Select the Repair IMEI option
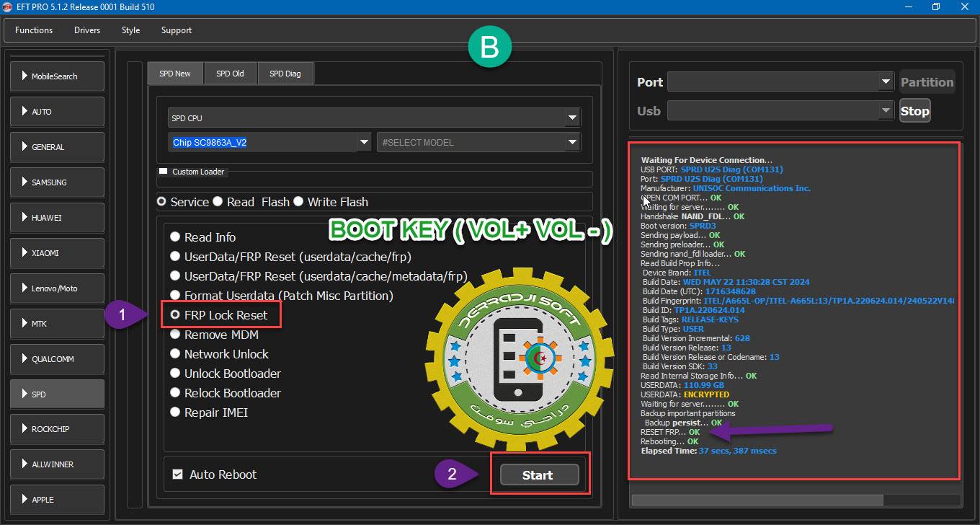 click(x=175, y=412)
